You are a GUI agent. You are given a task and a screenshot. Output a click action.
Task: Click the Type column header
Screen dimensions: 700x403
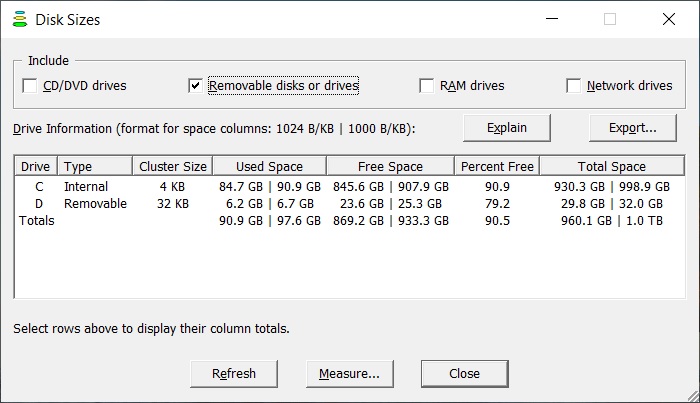pyautogui.click(x=95, y=166)
